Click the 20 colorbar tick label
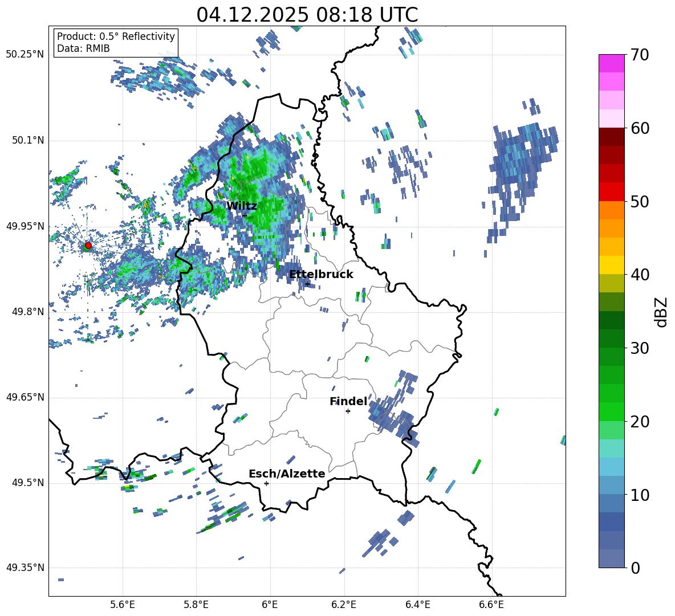The image size is (675, 616). [x=640, y=422]
